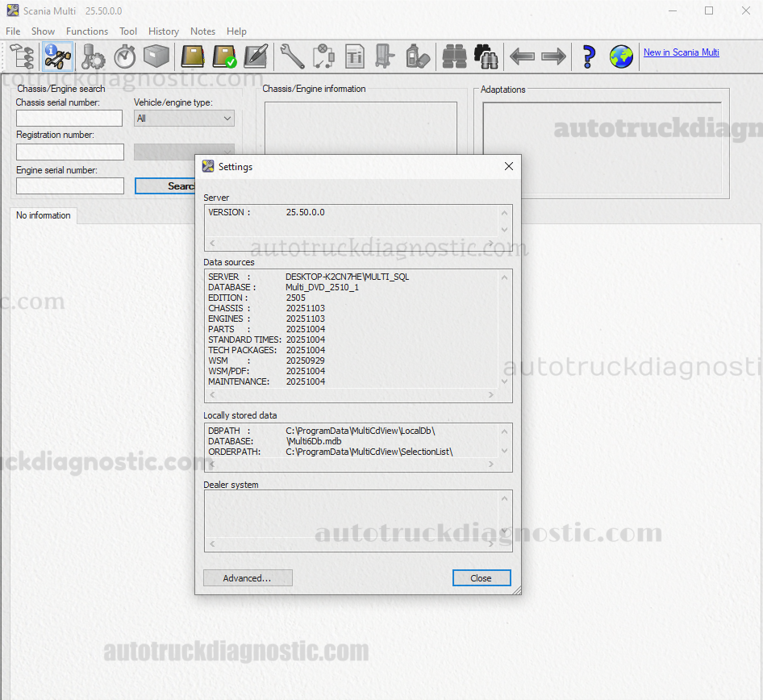Click the Registration number input field
This screenshot has height=700, width=763.
(x=70, y=152)
